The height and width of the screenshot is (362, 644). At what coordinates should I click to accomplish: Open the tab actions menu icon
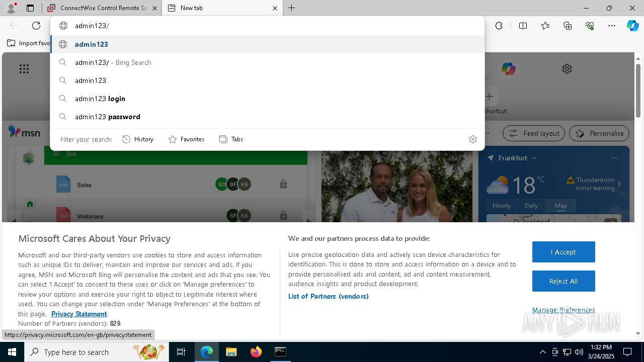tap(30, 8)
